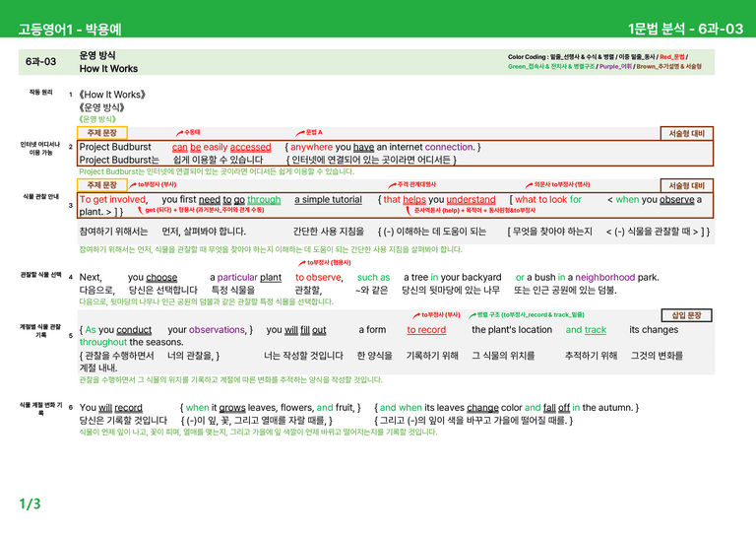Click the side label "인터넷 어디서나 이용 가능"

[40, 148]
